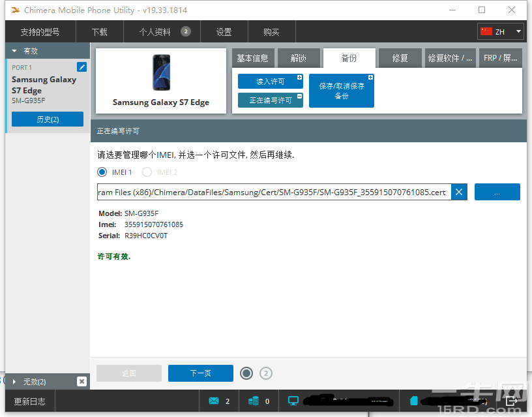Click the 下一页 button
Viewport: 532px width, 417px height.
coord(200,373)
